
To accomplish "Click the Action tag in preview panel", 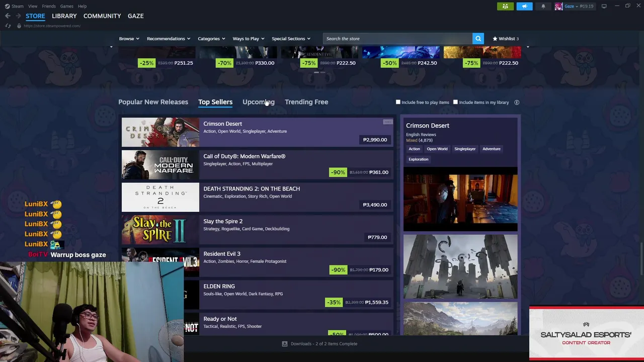I will (414, 149).
